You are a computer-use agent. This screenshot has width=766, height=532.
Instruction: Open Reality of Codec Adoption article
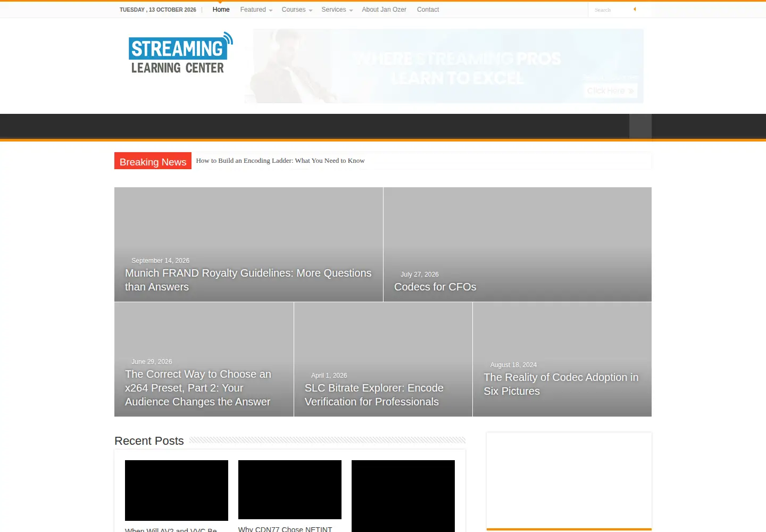[561, 384]
